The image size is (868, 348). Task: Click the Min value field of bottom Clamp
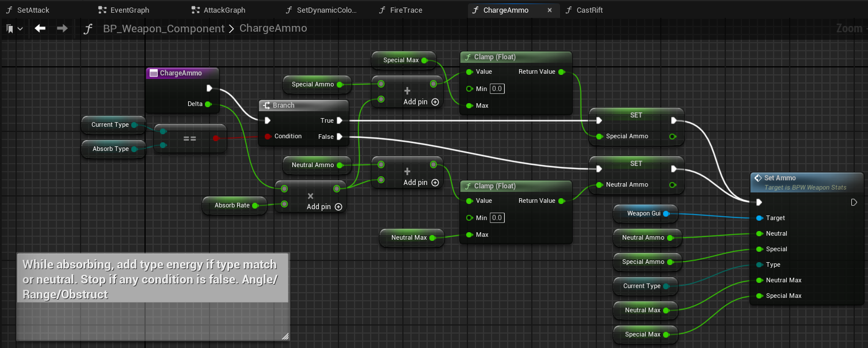coord(497,218)
